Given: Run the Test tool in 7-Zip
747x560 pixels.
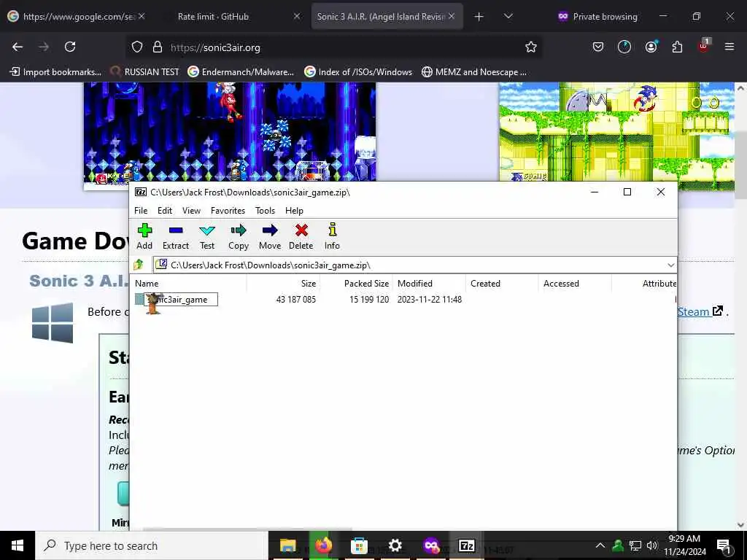Looking at the screenshot, I should (206, 236).
